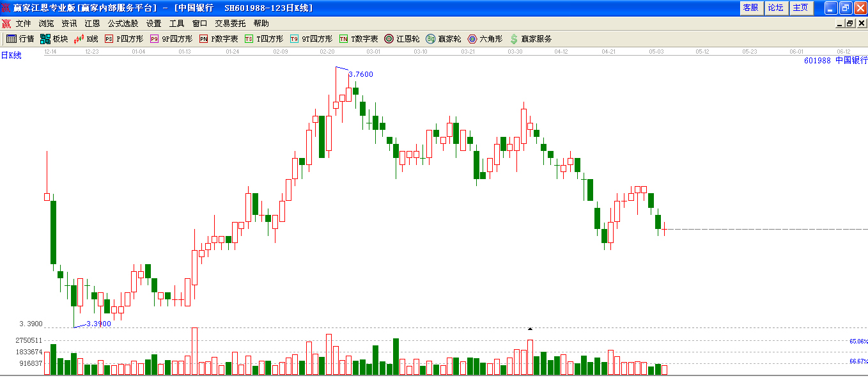Image resolution: width=868 pixels, height=378 pixels.
Task: Select the 12-14 date marker
Action: click(x=50, y=51)
